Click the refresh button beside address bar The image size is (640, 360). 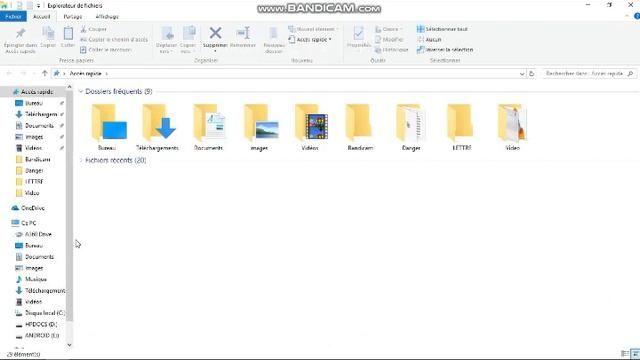click(531, 73)
